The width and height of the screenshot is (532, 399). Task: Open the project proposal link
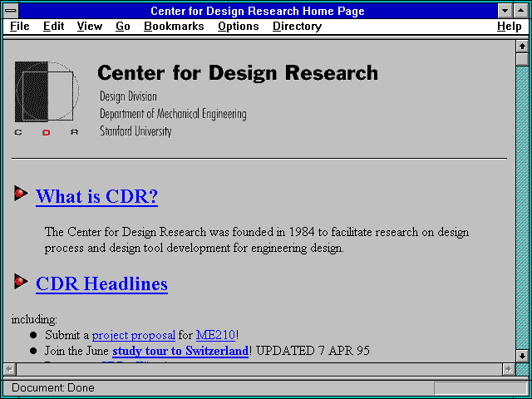tap(134, 335)
